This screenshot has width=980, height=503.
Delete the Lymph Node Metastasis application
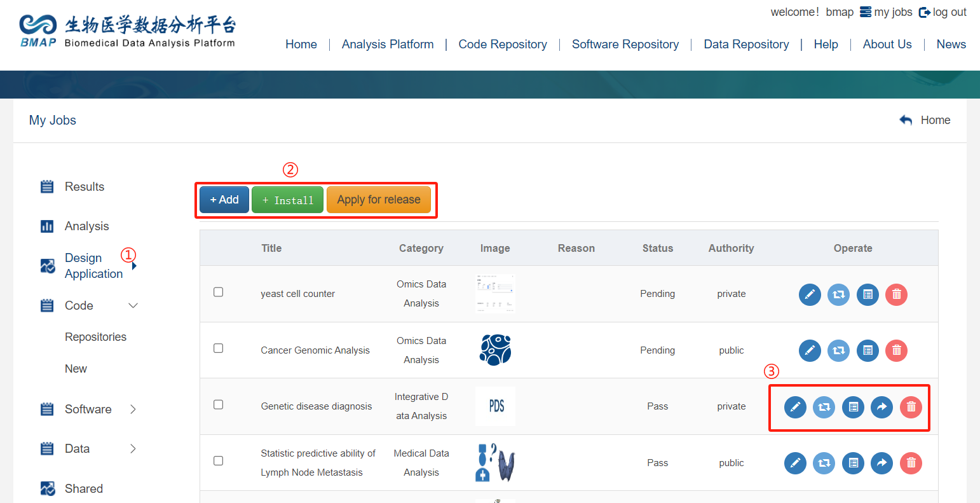pyautogui.click(x=911, y=463)
